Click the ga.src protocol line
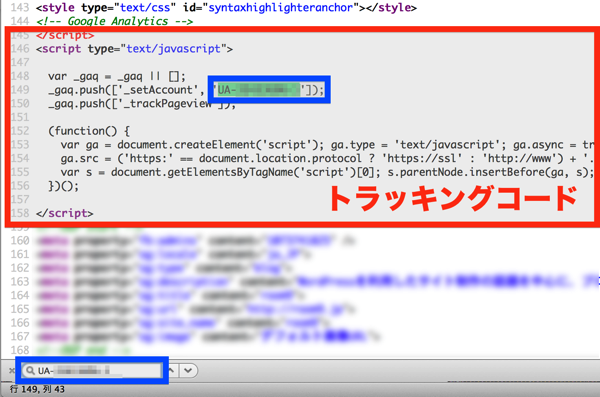 click(327, 158)
